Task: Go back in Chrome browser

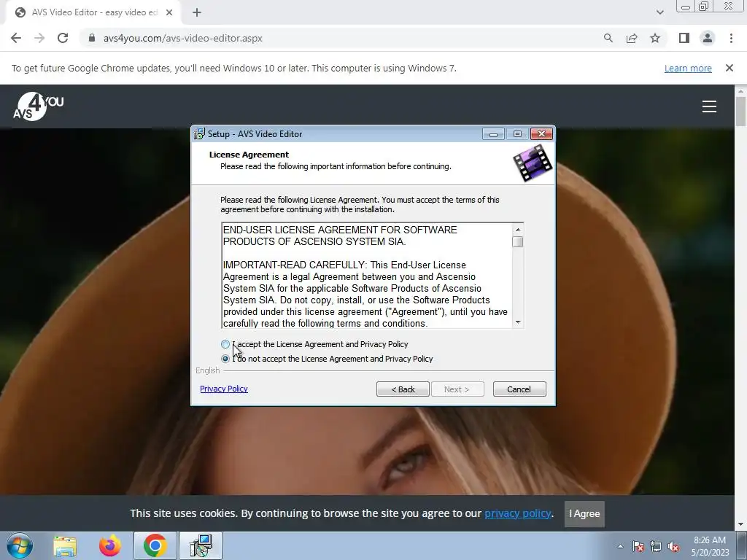Action: (16, 38)
